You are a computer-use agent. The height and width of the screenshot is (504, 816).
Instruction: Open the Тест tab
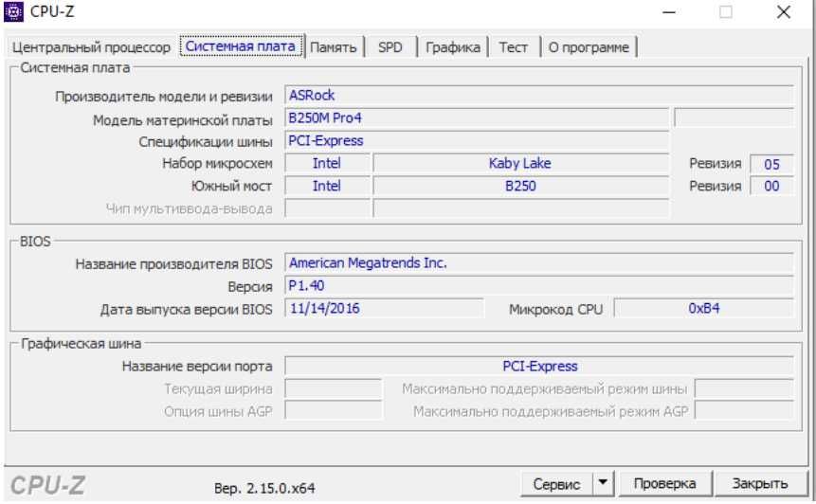pos(513,47)
